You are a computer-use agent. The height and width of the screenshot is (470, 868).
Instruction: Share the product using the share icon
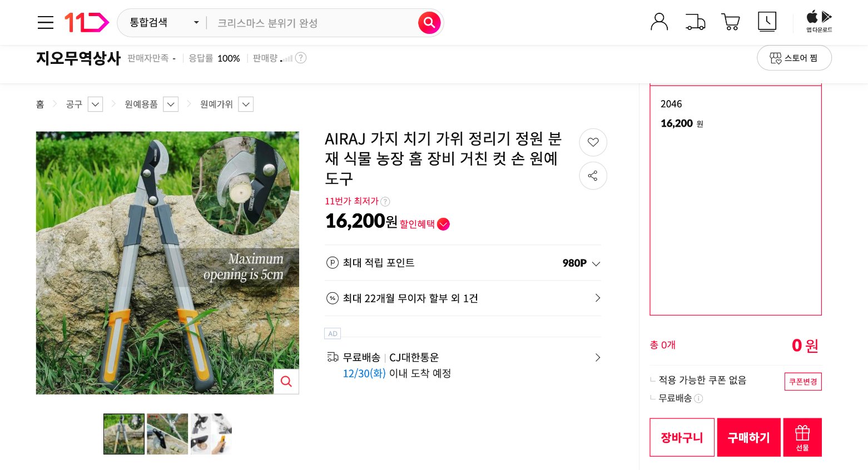(593, 176)
